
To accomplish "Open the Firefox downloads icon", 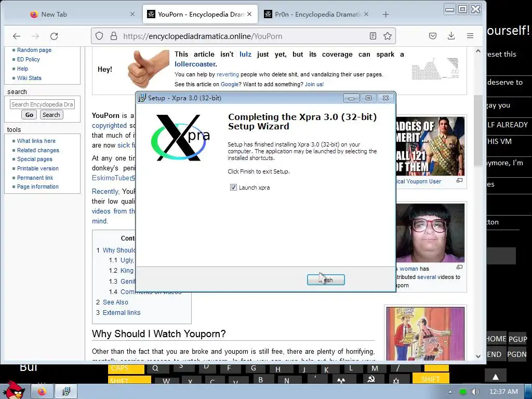I will [451, 36].
